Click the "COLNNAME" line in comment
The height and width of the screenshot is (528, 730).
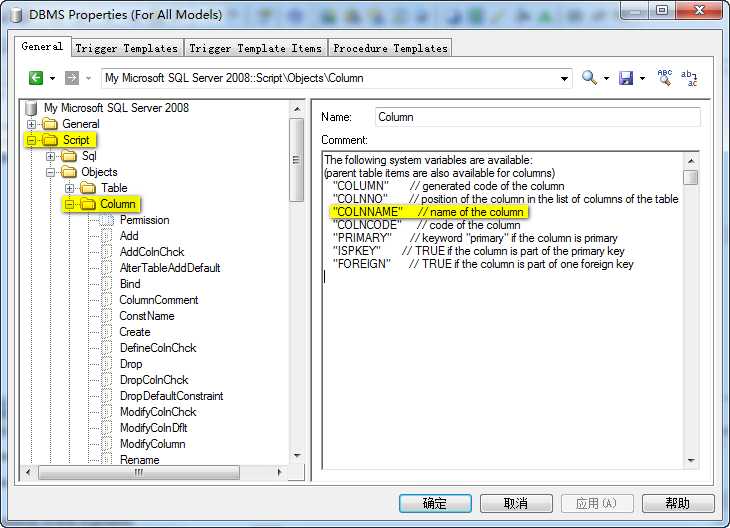tap(428, 212)
